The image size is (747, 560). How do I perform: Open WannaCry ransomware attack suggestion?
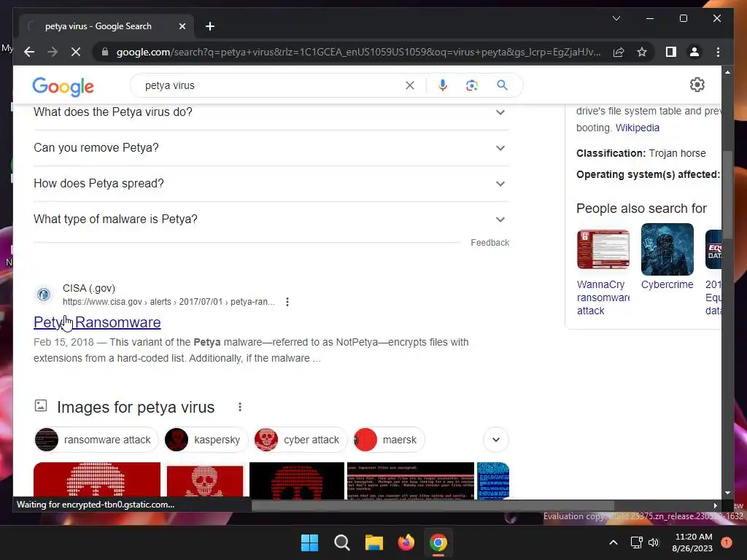pyautogui.click(x=603, y=270)
